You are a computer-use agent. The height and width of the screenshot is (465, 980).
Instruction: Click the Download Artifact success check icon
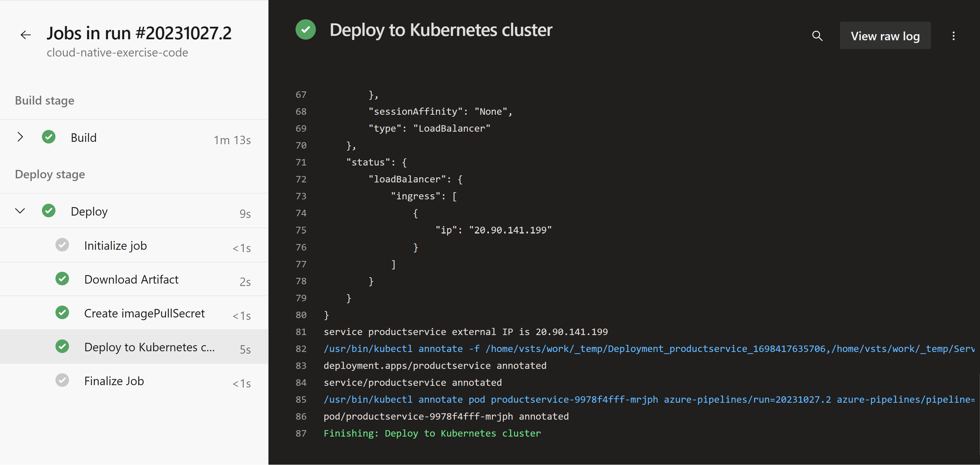pyautogui.click(x=62, y=279)
